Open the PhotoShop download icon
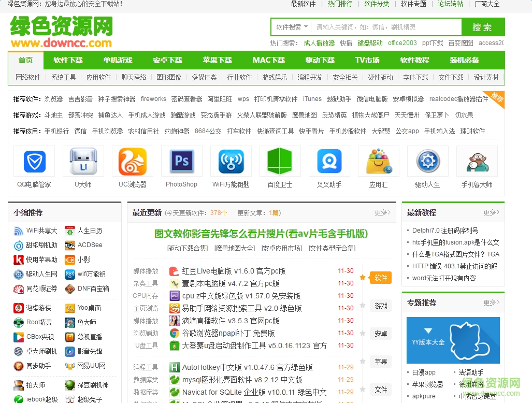Viewport: 532px width, 403px height. [x=181, y=161]
